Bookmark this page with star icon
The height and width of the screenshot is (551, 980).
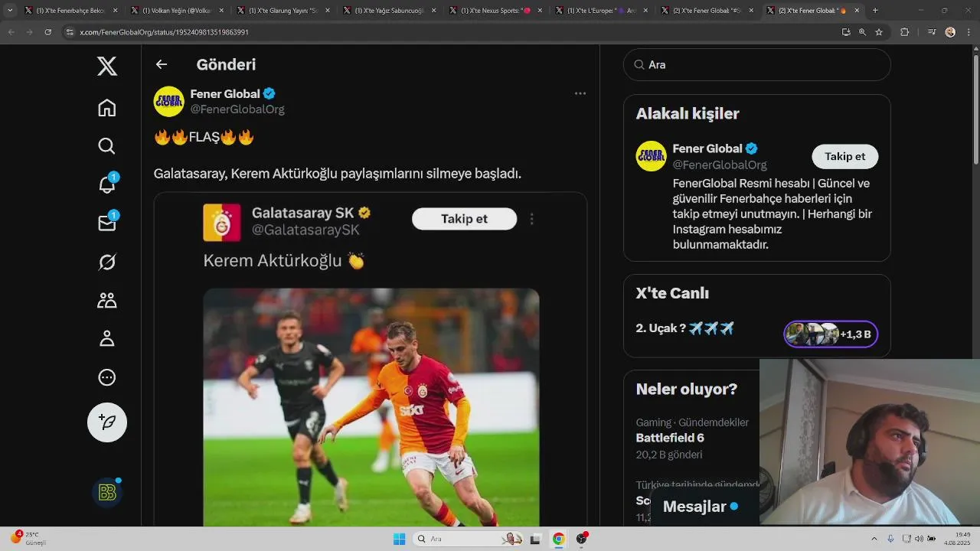879,32
